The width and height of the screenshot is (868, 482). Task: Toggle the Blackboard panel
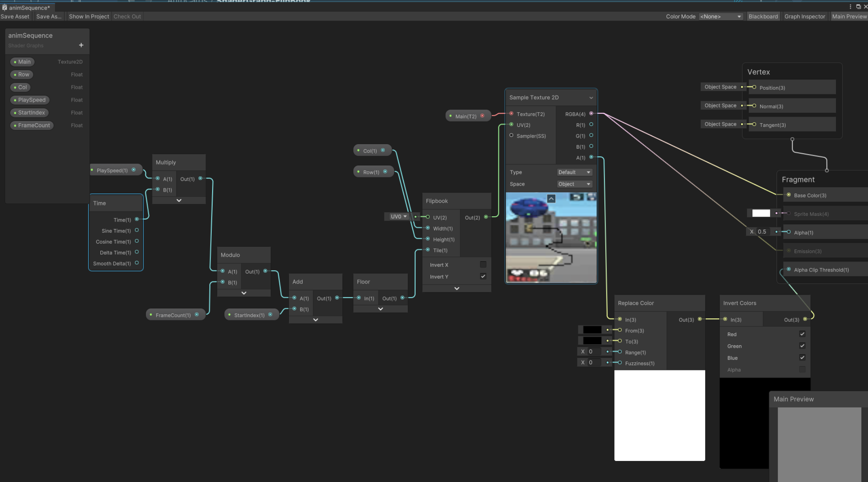(x=763, y=16)
